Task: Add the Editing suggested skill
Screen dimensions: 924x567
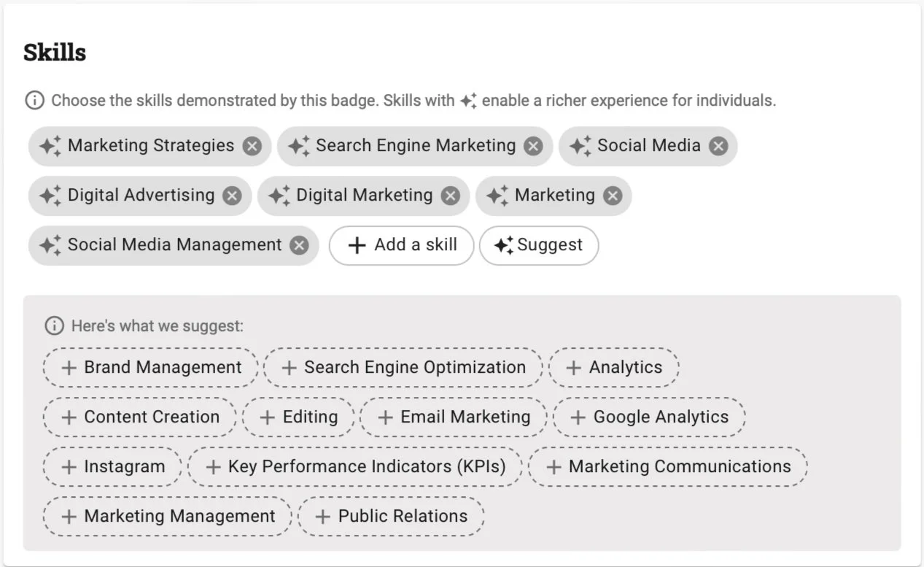Action: (x=298, y=417)
